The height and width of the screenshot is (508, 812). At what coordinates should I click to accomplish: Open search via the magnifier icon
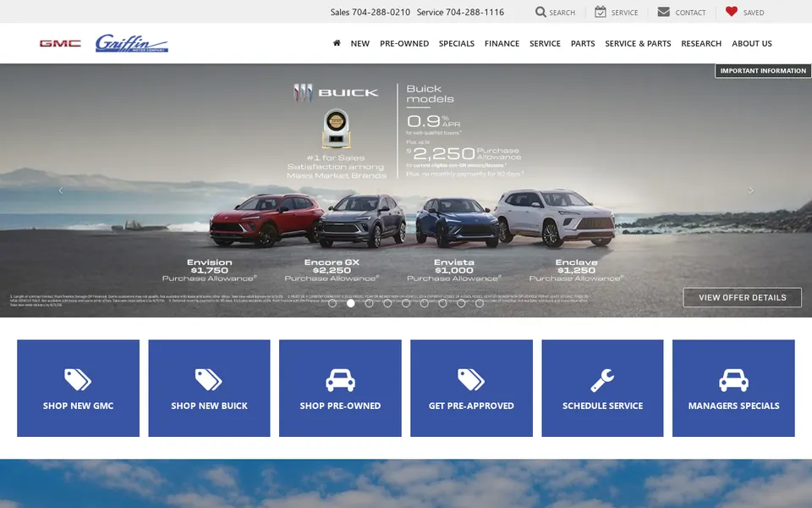tap(540, 12)
